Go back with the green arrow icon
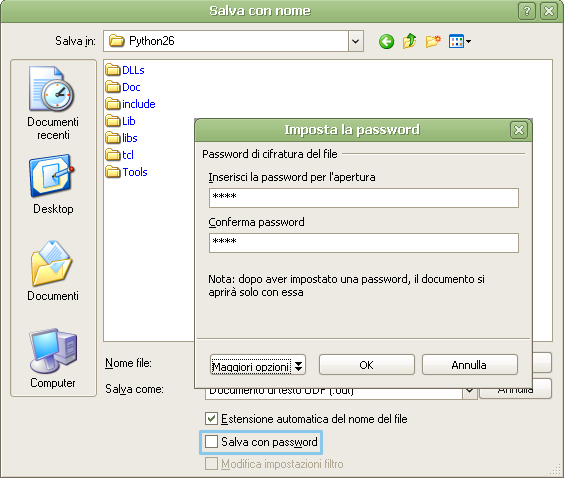Viewport: 564px width, 478px height. [x=386, y=42]
